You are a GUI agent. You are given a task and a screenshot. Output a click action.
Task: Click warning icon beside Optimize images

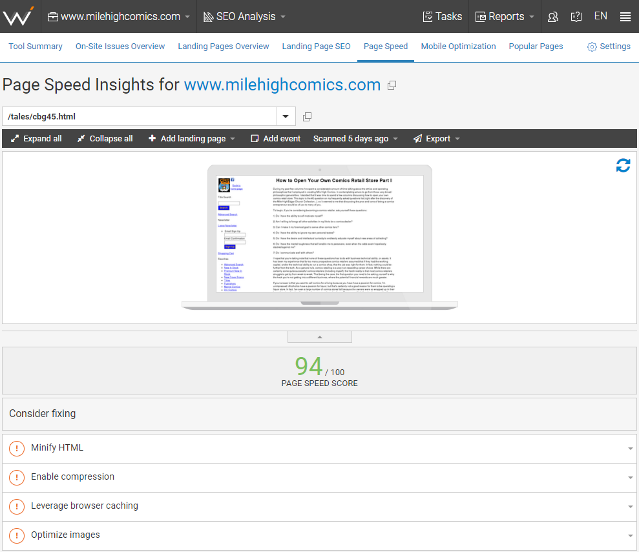tap(17, 535)
